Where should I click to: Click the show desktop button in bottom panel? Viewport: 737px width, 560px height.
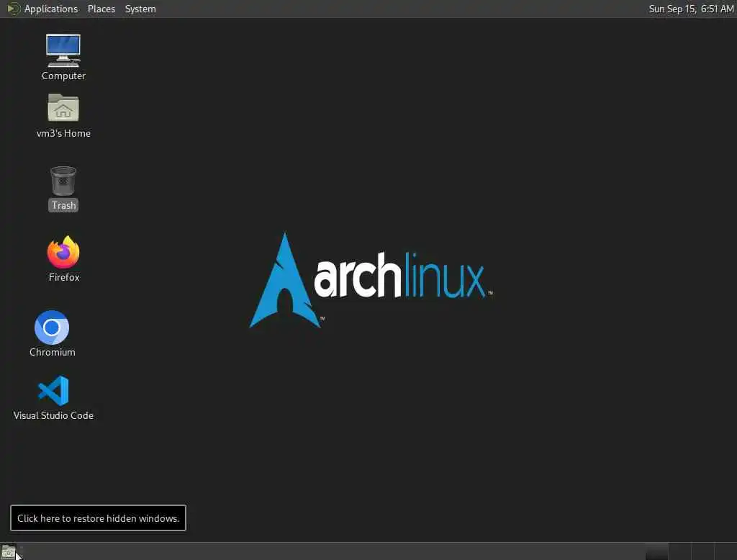pyautogui.click(x=9, y=551)
